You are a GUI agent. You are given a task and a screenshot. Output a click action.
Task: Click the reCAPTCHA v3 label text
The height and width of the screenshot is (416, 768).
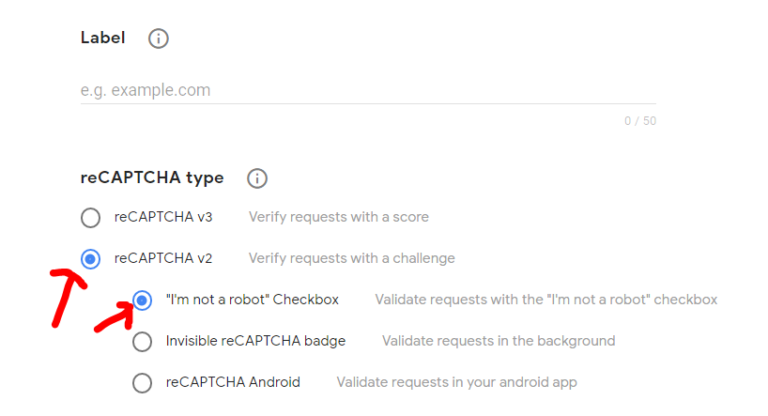point(163,217)
